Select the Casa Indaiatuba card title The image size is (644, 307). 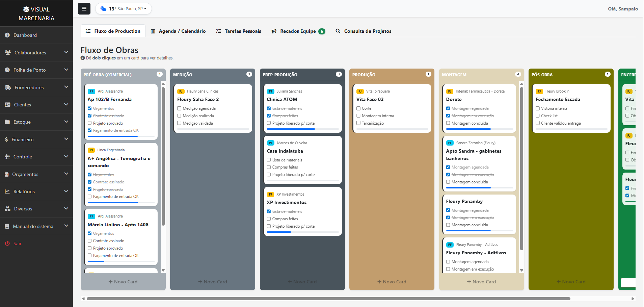[x=285, y=151]
